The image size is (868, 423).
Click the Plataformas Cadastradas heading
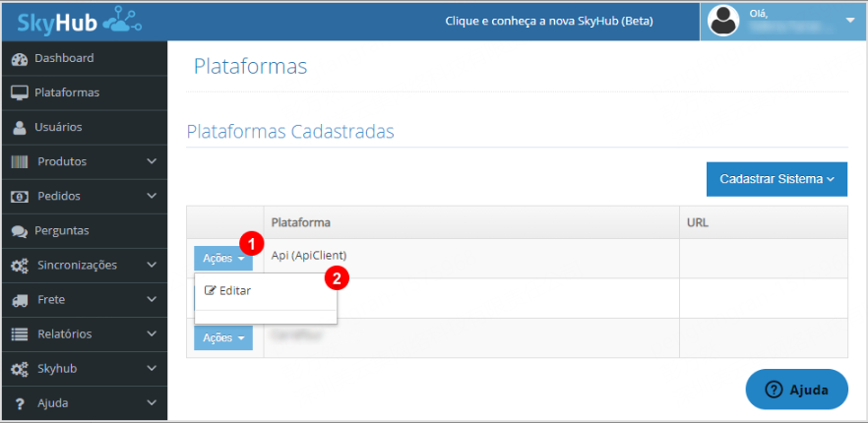point(290,132)
